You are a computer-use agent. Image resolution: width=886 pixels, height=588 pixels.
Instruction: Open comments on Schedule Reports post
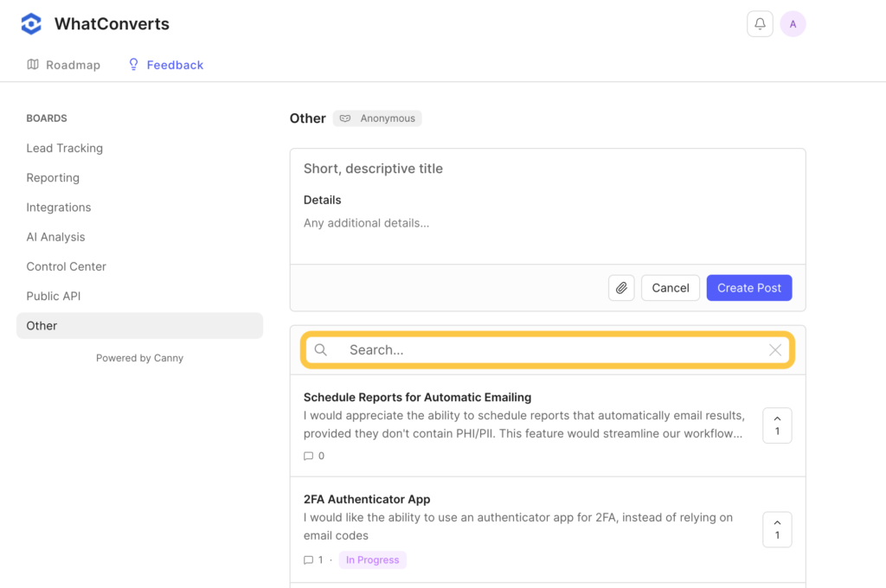coord(309,456)
